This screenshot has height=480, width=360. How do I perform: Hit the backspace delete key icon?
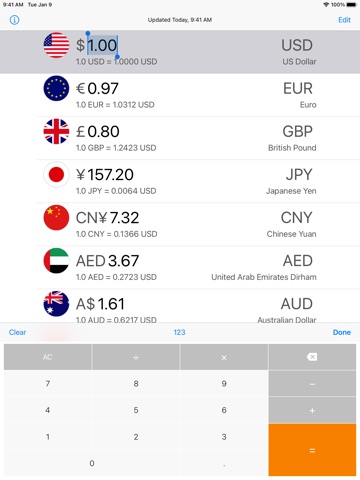click(x=312, y=357)
